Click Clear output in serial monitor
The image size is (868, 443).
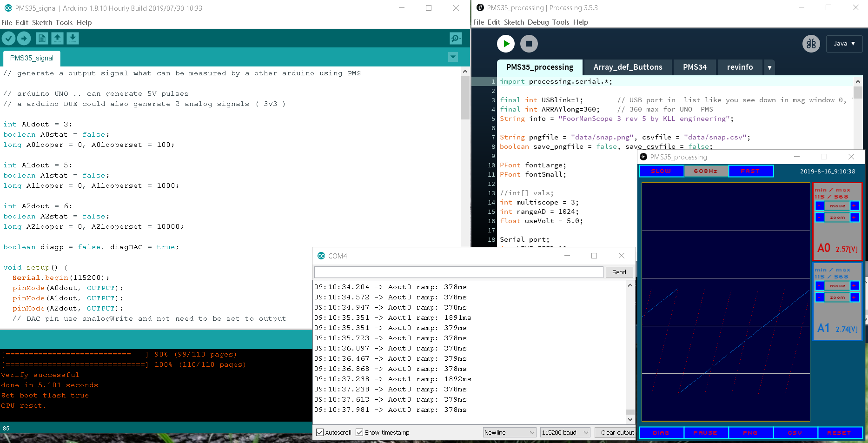click(x=617, y=432)
